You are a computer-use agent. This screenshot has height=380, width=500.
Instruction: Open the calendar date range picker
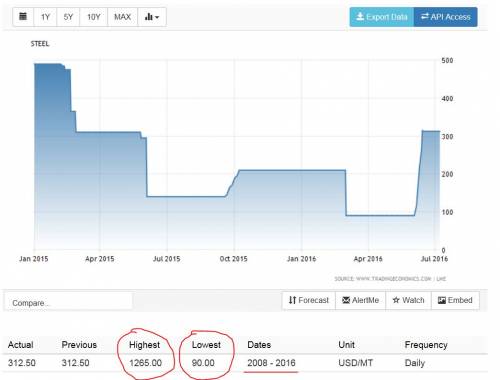click(23, 17)
